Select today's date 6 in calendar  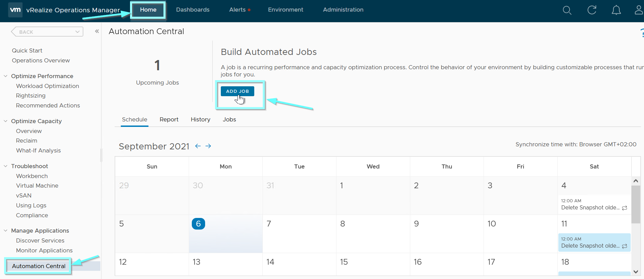tap(198, 224)
